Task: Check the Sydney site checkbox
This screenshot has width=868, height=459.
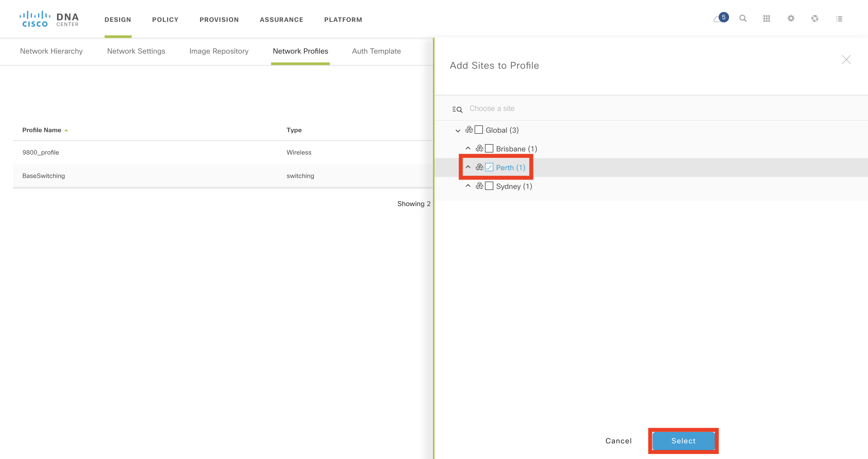Action: coord(489,186)
